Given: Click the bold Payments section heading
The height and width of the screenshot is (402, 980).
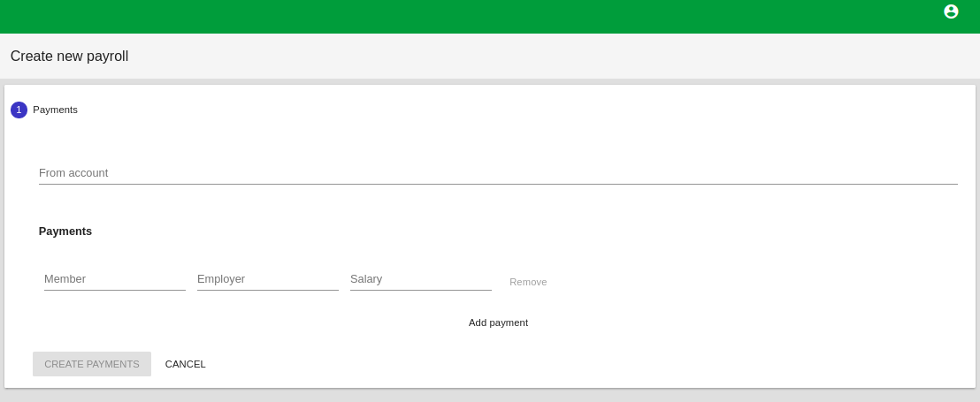Looking at the screenshot, I should [65, 231].
